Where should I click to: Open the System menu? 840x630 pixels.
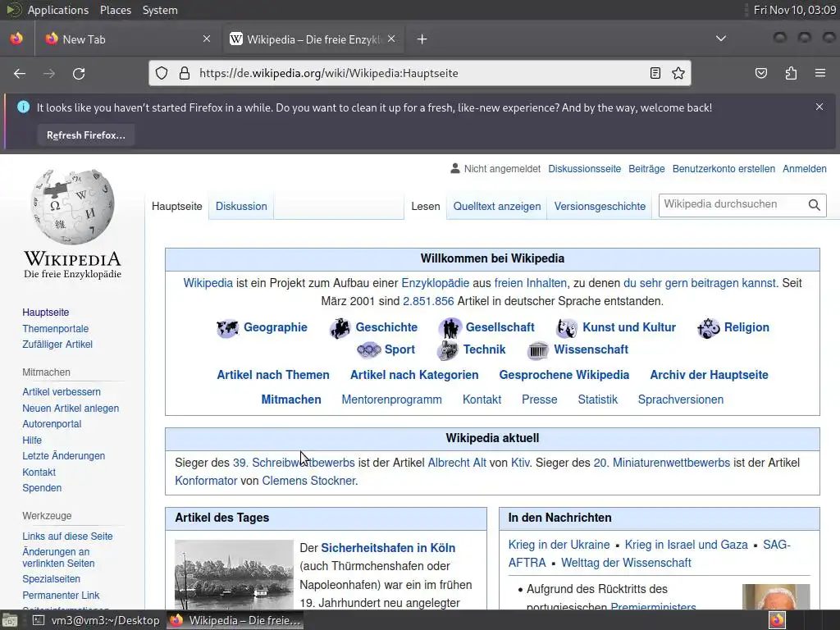160,10
